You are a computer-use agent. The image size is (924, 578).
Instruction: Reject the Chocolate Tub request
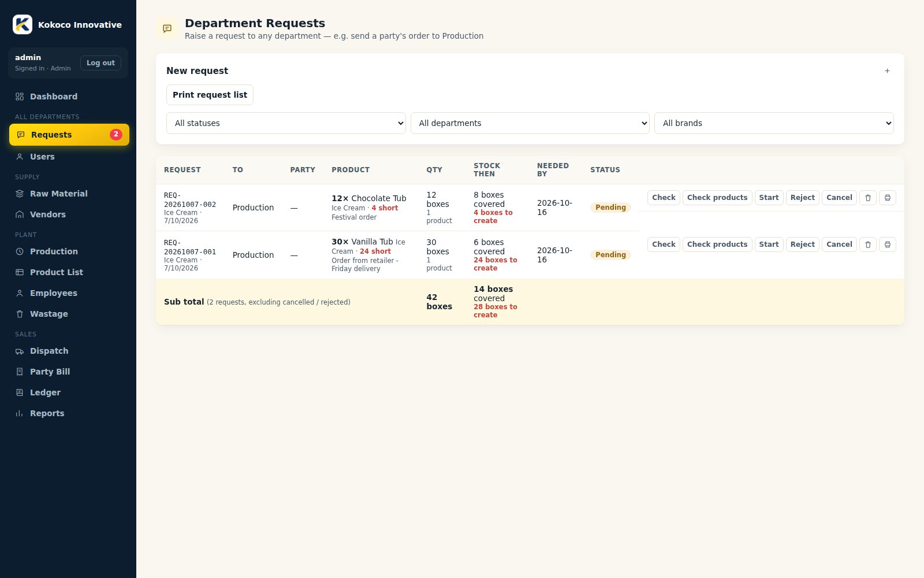click(803, 198)
